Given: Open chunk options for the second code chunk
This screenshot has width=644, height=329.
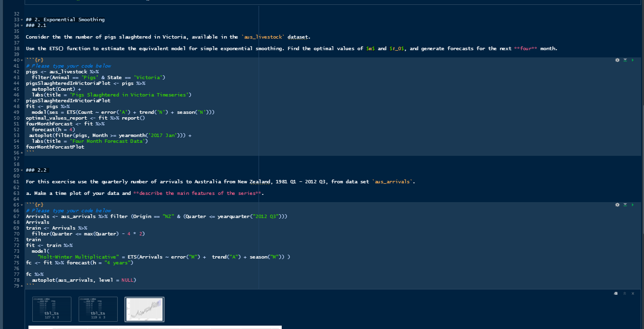Looking at the screenshot, I should coord(617,205).
